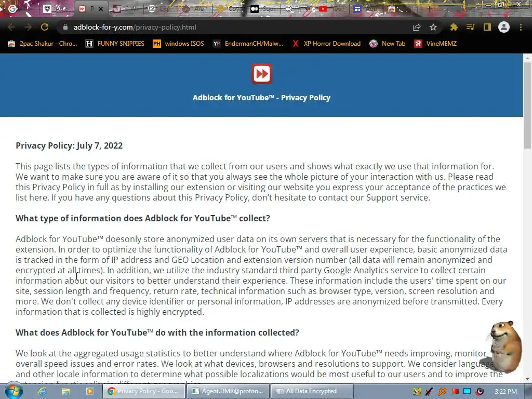Click heading 'What does Adblock... do with'
The width and height of the screenshot is (532, 399).
157,332
